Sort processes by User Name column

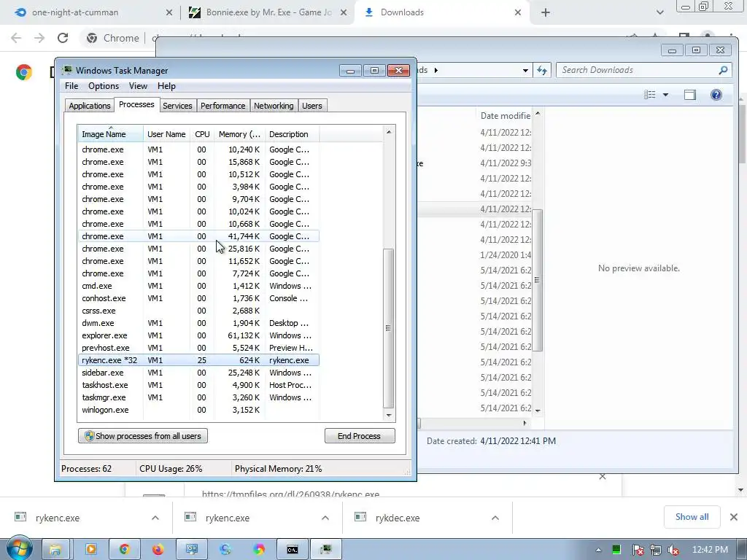[166, 134]
